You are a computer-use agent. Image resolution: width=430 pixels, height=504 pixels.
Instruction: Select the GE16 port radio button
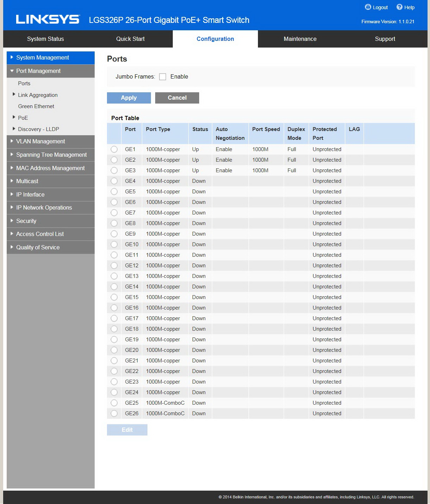pyautogui.click(x=114, y=308)
